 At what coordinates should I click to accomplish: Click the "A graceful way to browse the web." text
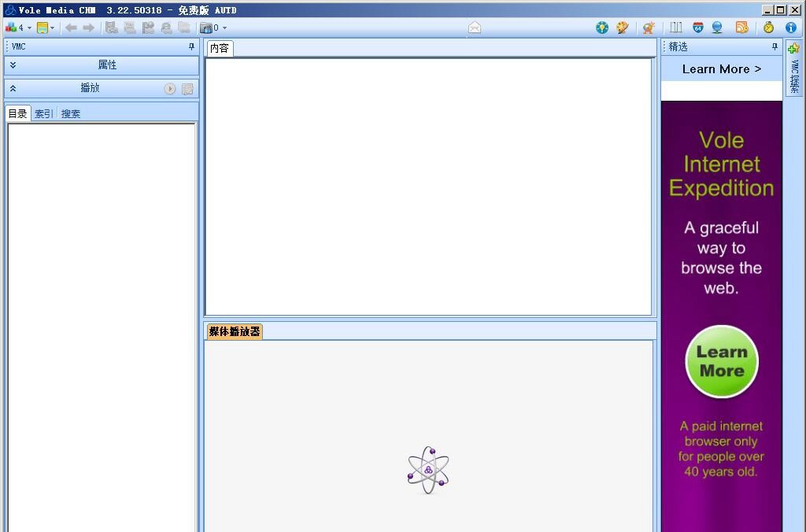[722, 257]
